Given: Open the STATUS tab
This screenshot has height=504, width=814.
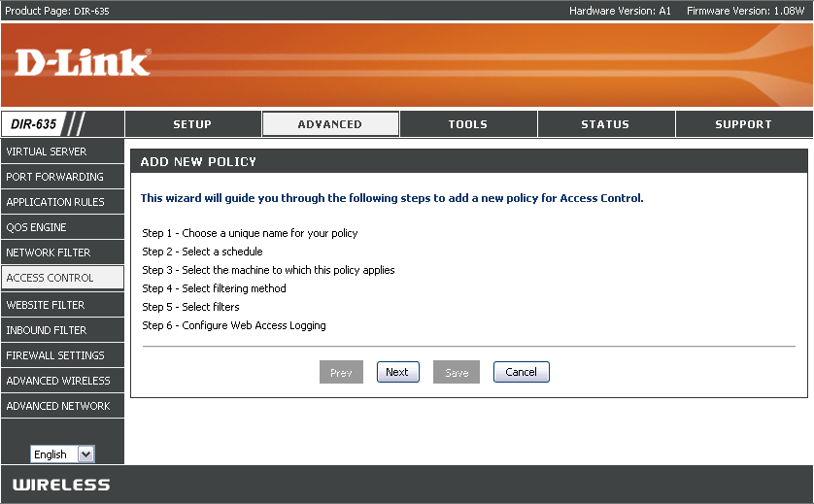Looking at the screenshot, I should [606, 124].
